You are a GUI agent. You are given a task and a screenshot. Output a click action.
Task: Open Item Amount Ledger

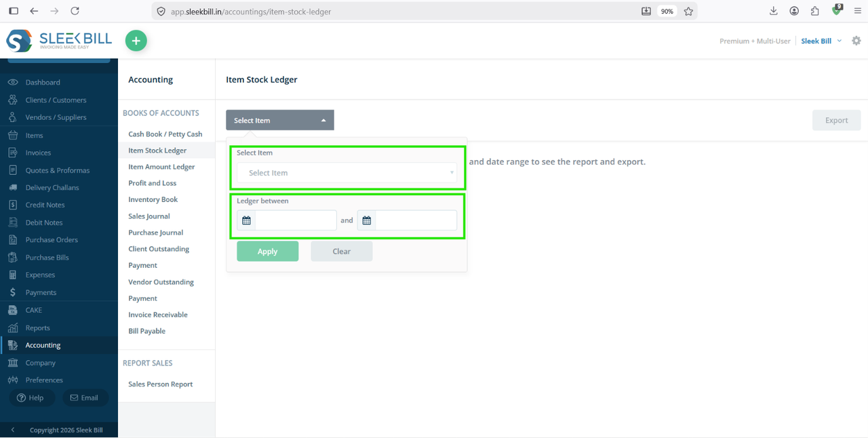click(161, 167)
